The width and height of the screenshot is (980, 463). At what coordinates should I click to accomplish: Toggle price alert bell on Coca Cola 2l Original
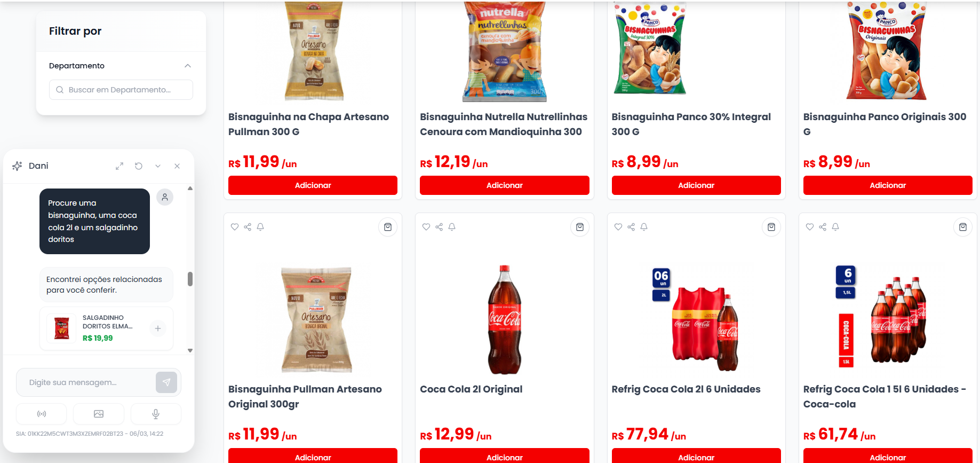(452, 227)
